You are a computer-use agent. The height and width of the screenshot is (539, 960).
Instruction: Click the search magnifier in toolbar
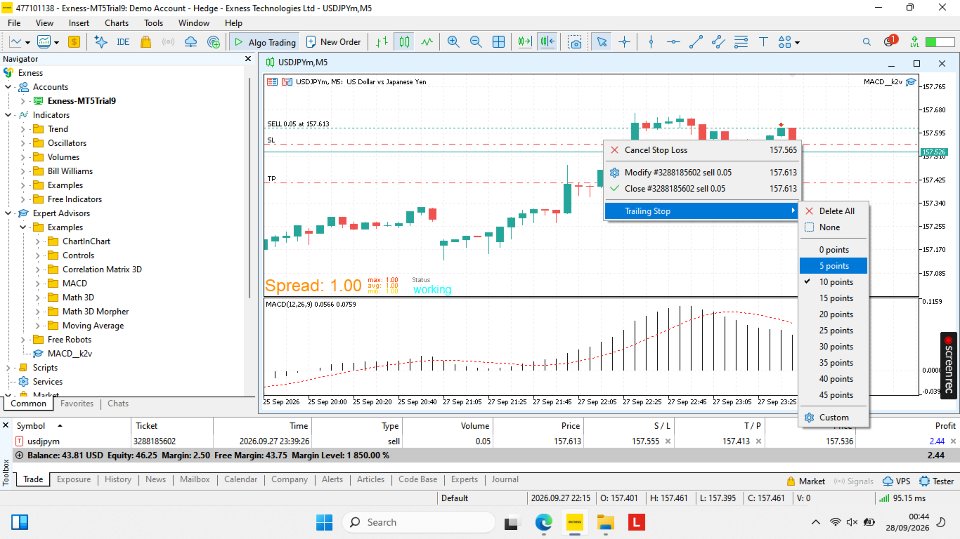[866, 42]
